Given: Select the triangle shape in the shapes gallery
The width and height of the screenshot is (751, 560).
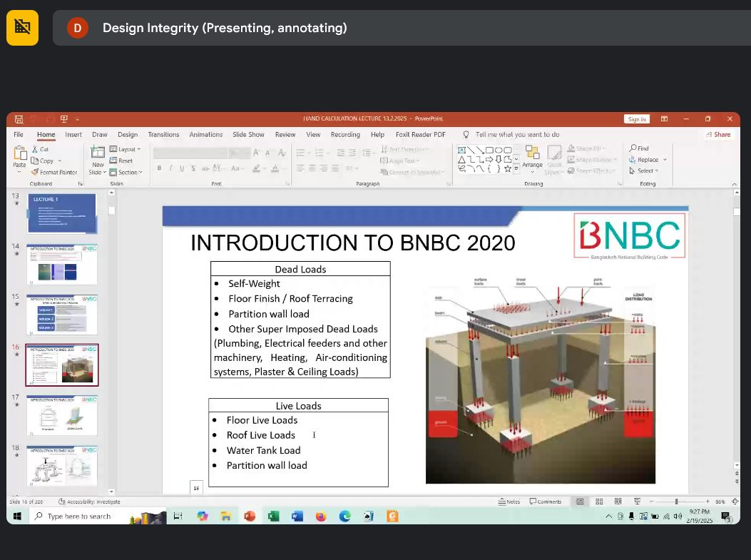Looking at the screenshot, I should [x=461, y=160].
